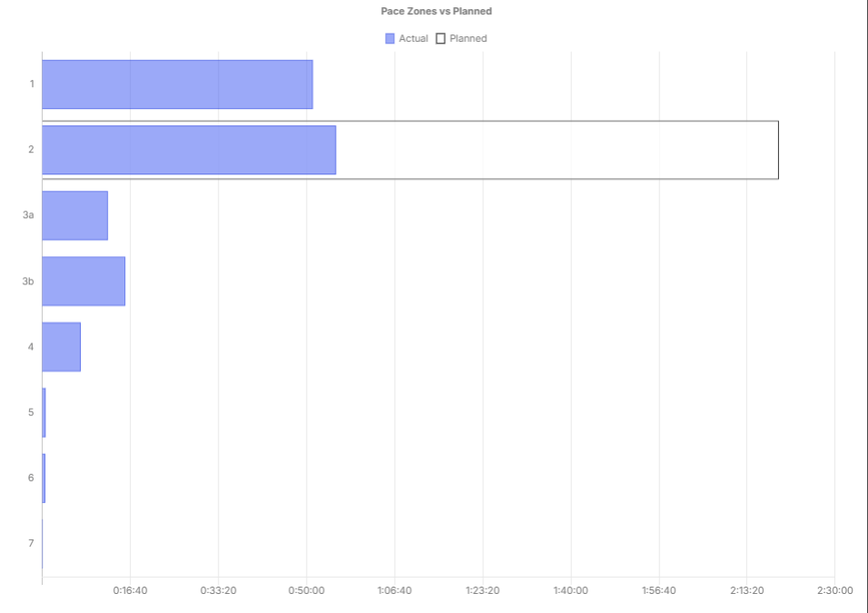Click the 1:40:00 time axis label
This screenshot has width=868, height=613.
571,590
